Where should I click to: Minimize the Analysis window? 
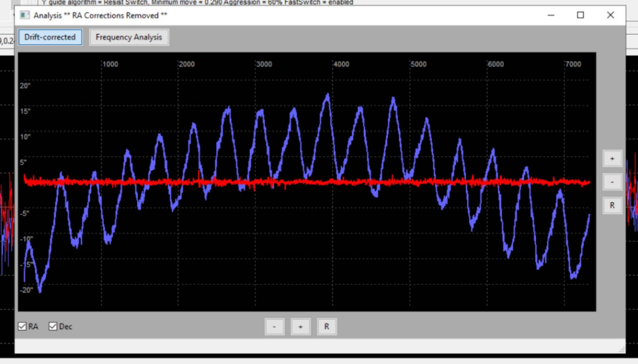pyautogui.click(x=550, y=15)
